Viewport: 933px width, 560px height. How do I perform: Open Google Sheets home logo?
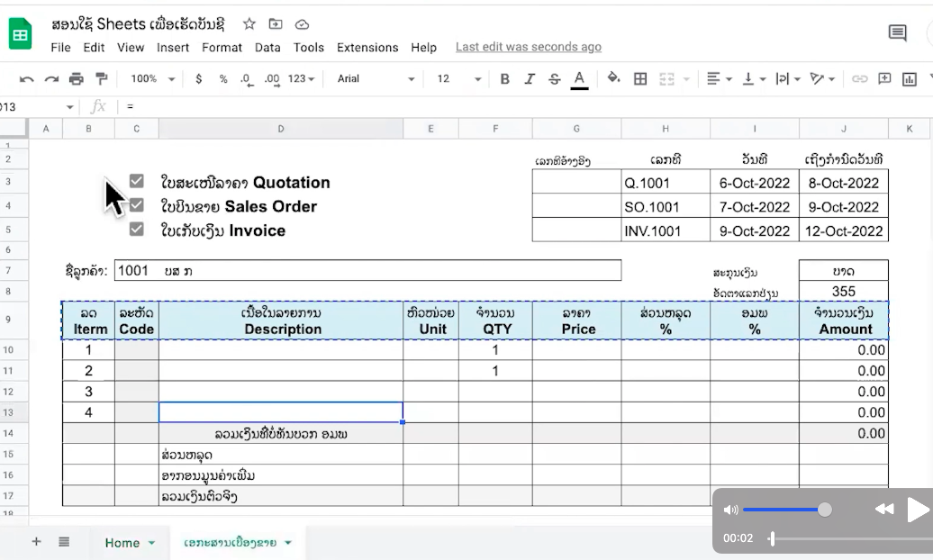[x=20, y=34]
